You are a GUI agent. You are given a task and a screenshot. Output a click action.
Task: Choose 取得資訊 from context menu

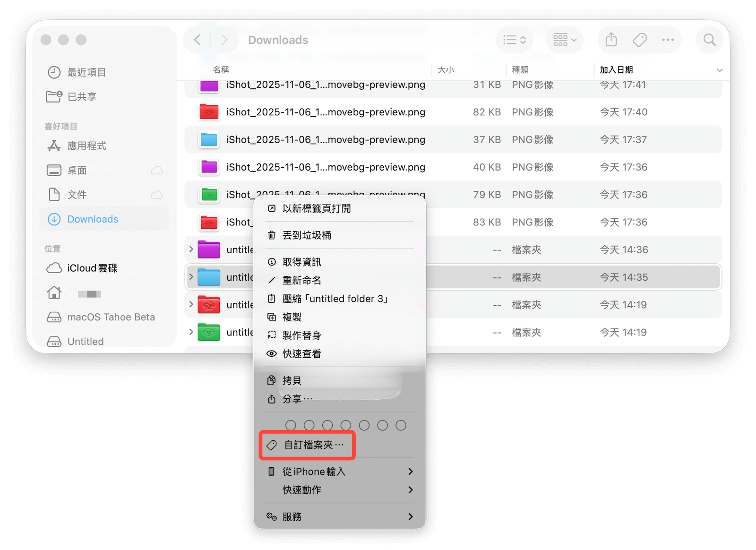click(x=340, y=262)
